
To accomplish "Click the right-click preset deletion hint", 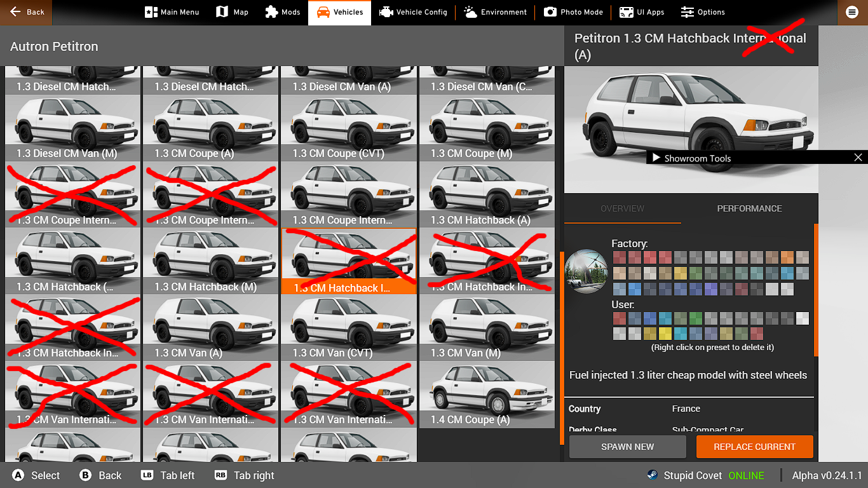I will (x=712, y=348).
